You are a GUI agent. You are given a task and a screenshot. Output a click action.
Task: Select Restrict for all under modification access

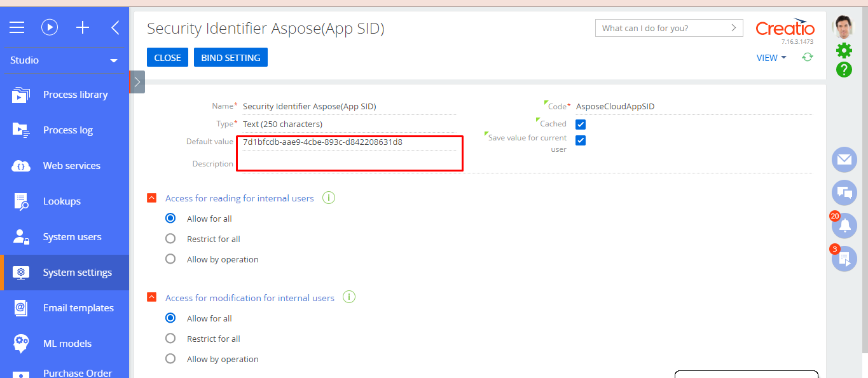tap(170, 339)
